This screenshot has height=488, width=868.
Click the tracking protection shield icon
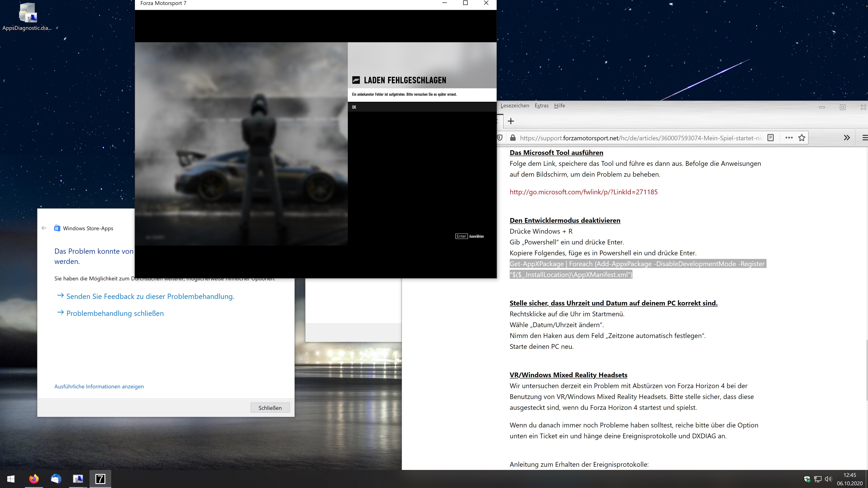pos(500,138)
